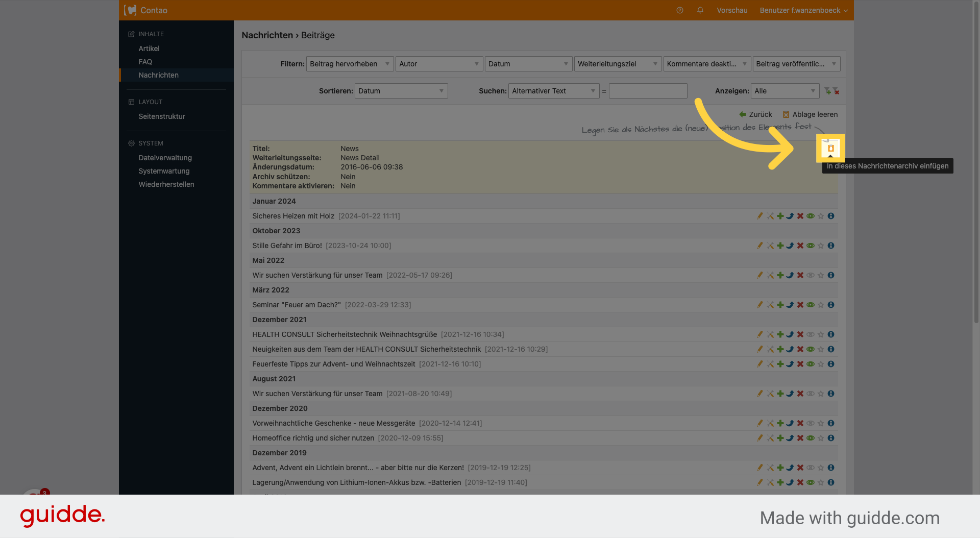This screenshot has height=538, width=980.
Task: Paste into this news archive icon
Action: [830, 149]
